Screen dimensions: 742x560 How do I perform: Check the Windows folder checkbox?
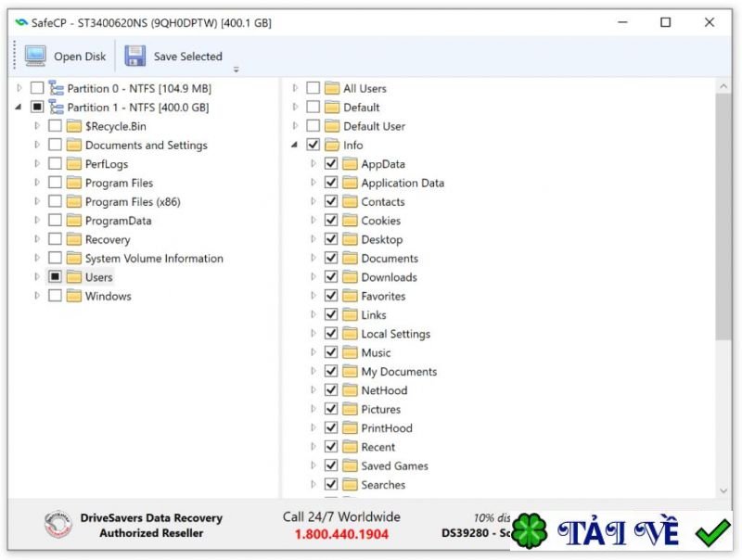click(x=55, y=296)
